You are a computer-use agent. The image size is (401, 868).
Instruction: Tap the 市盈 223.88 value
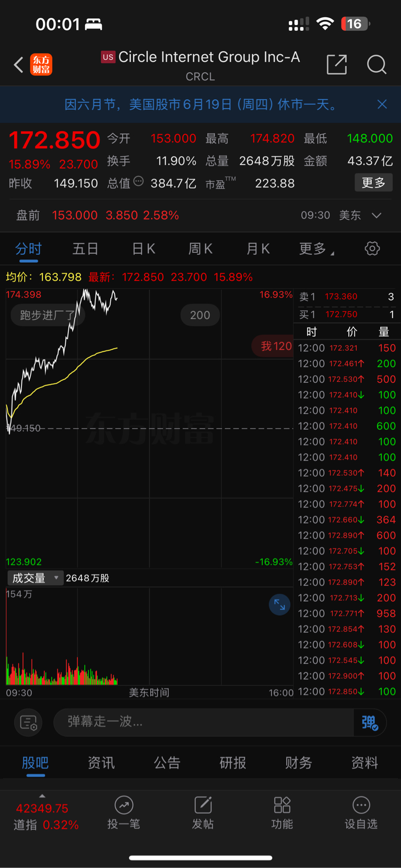(275, 183)
